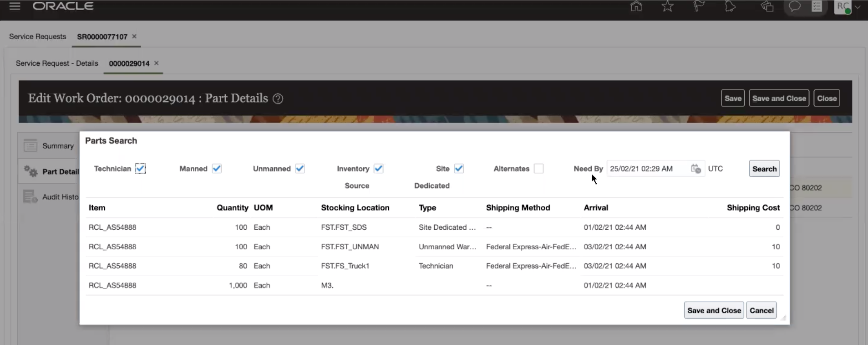Open the hamburger navigator menu
The image size is (868, 345).
tap(15, 6)
